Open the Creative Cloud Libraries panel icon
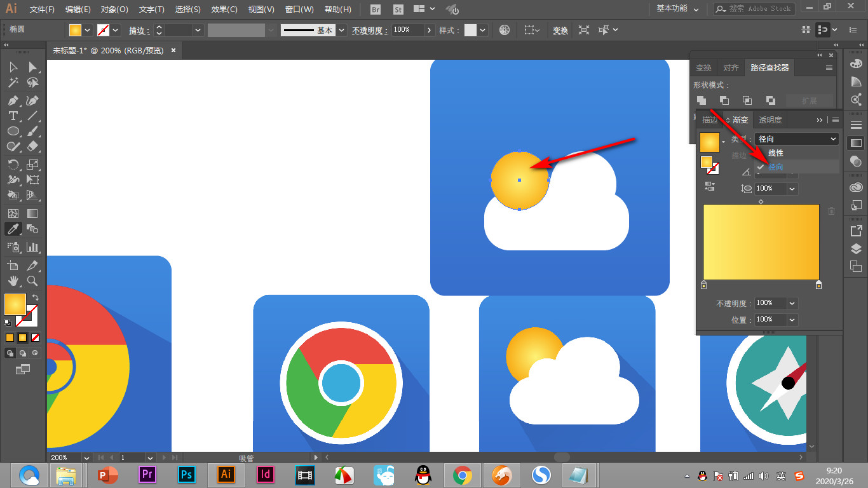Image resolution: width=868 pixels, height=488 pixels. [856, 187]
